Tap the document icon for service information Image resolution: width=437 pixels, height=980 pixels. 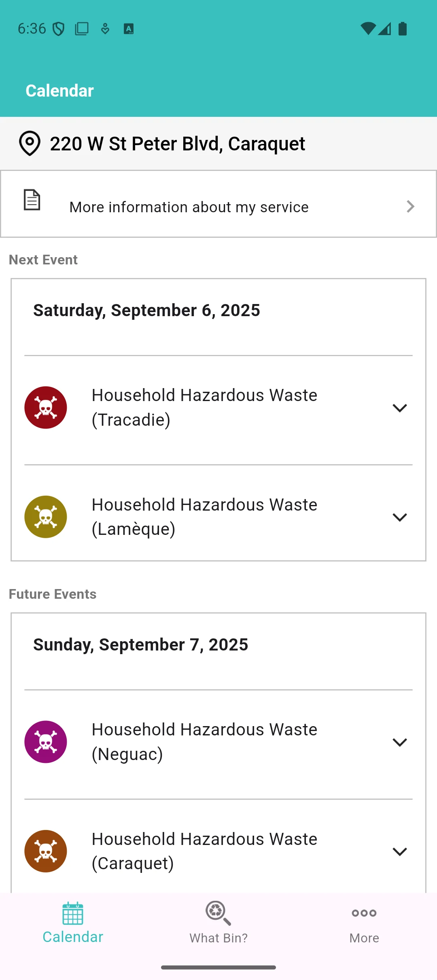pyautogui.click(x=32, y=200)
